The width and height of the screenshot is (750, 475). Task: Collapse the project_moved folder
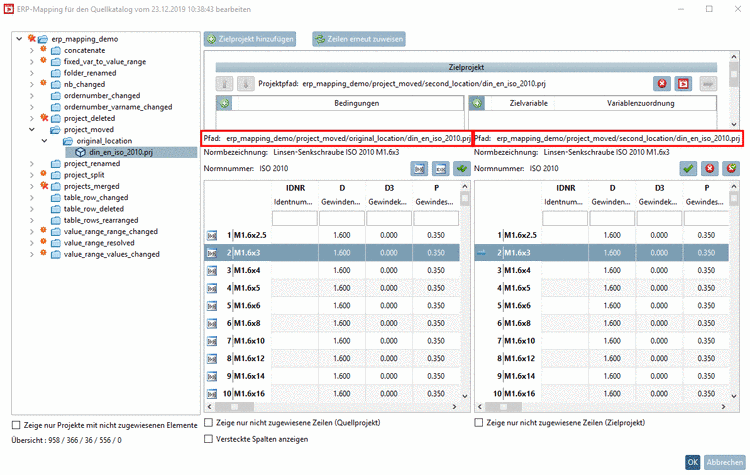tap(32, 130)
